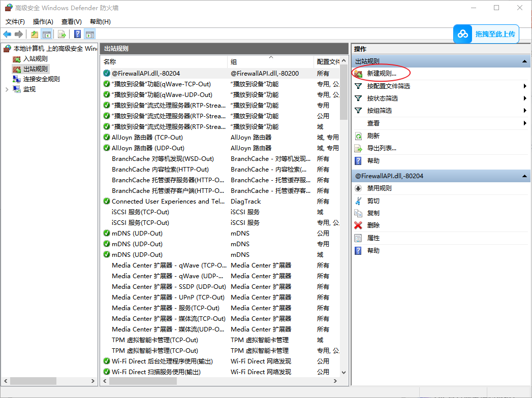Click the 删除 red X action
This screenshot has width=532, height=398.
[x=358, y=225]
